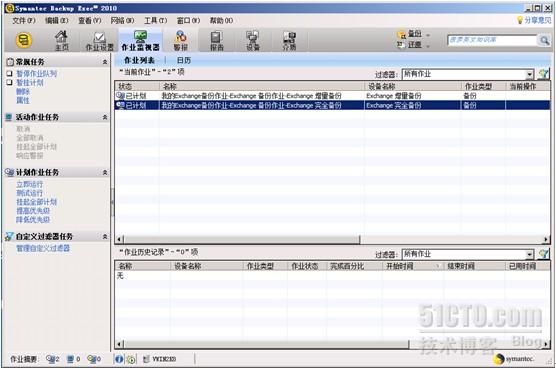This screenshot has width=556, height=369.
Task: Open the 主页 home view
Action: (62, 41)
